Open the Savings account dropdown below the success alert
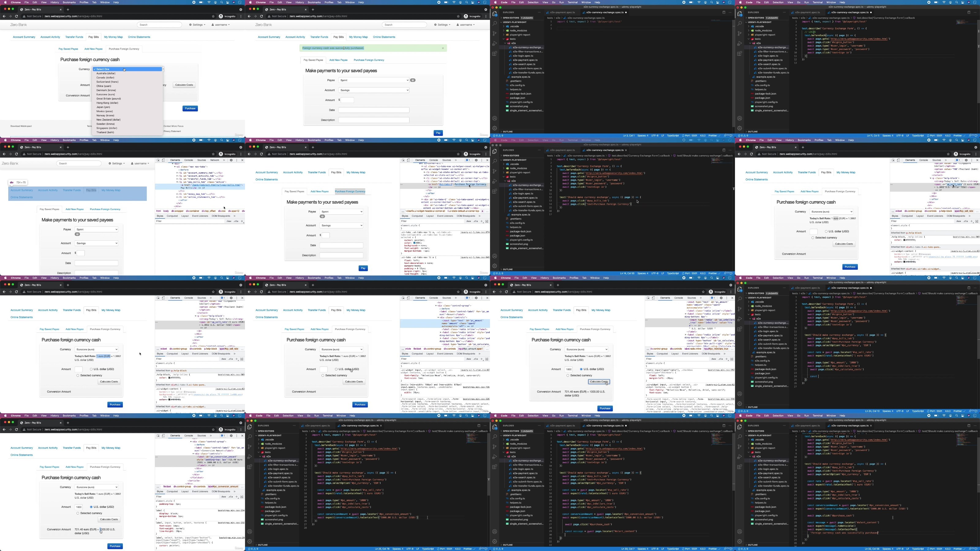The height and width of the screenshot is (551, 980). coord(374,90)
